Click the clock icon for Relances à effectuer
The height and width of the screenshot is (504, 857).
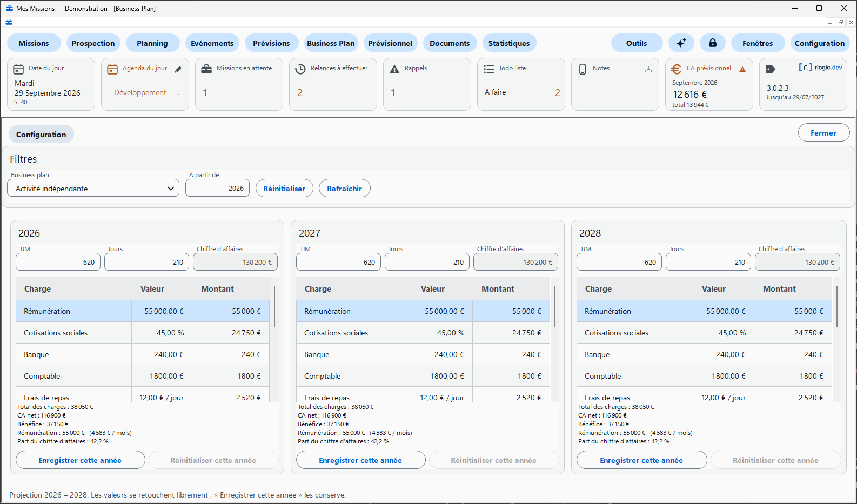click(x=300, y=69)
